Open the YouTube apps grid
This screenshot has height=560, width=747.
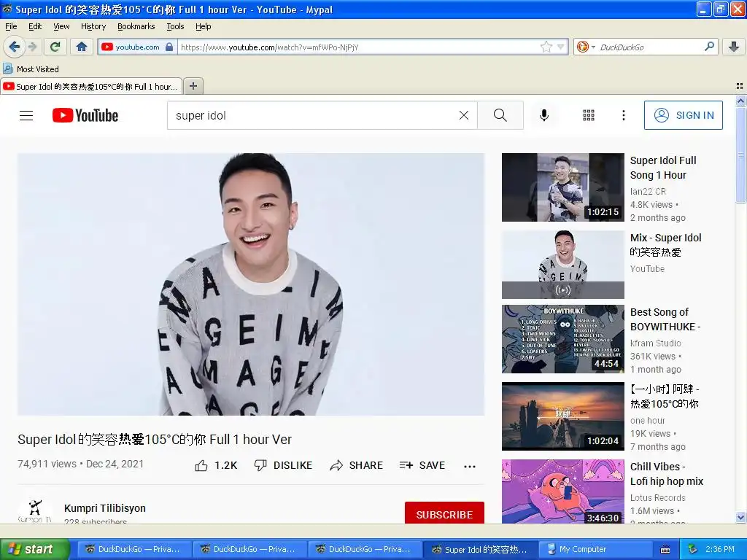(x=589, y=115)
